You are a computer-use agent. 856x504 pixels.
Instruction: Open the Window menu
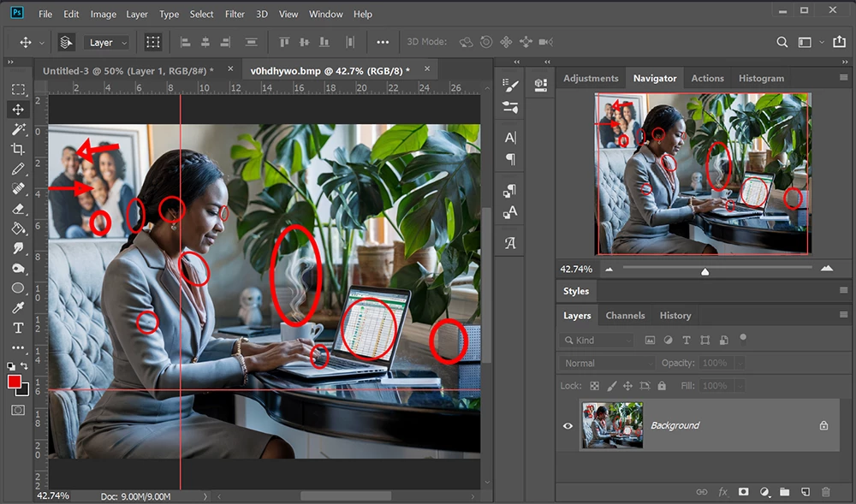click(326, 15)
